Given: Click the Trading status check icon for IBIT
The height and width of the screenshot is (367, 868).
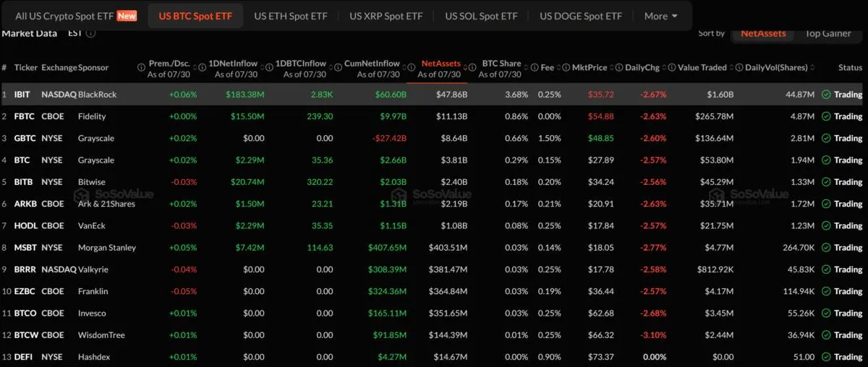Looking at the screenshot, I should tap(825, 94).
